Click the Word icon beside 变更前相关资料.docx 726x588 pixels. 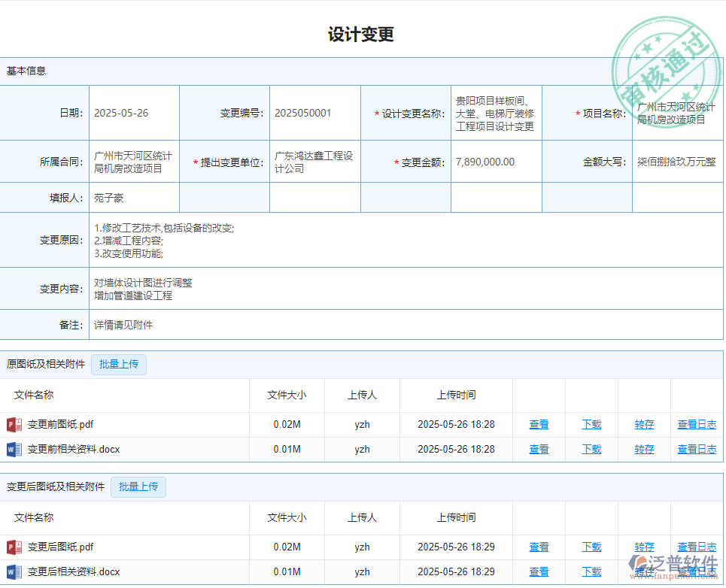click(x=13, y=449)
